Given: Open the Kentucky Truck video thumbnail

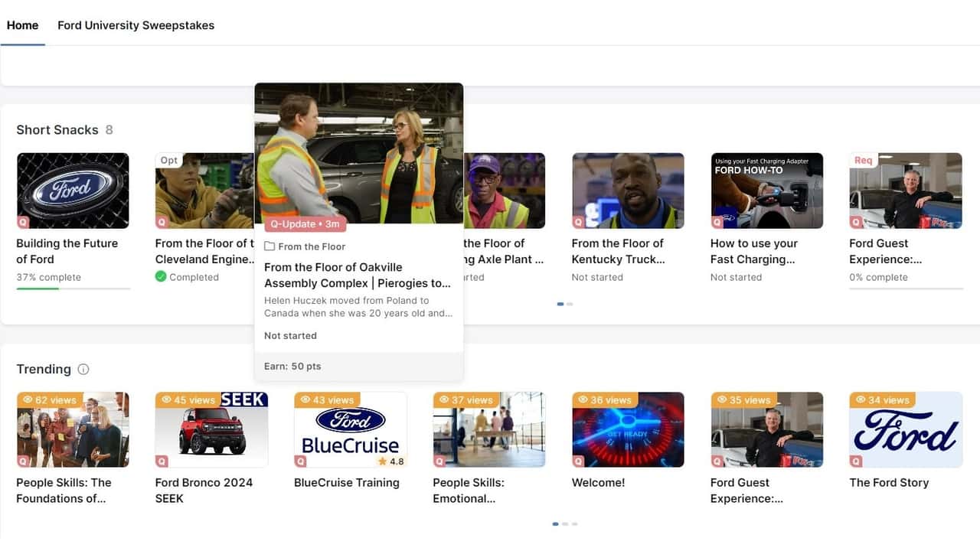Looking at the screenshot, I should pyautogui.click(x=629, y=191).
